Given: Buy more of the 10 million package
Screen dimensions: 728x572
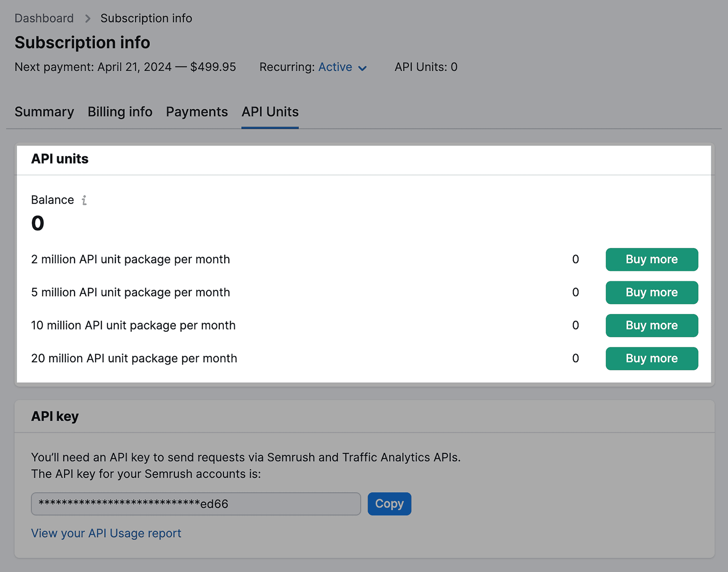Looking at the screenshot, I should [x=652, y=325].
